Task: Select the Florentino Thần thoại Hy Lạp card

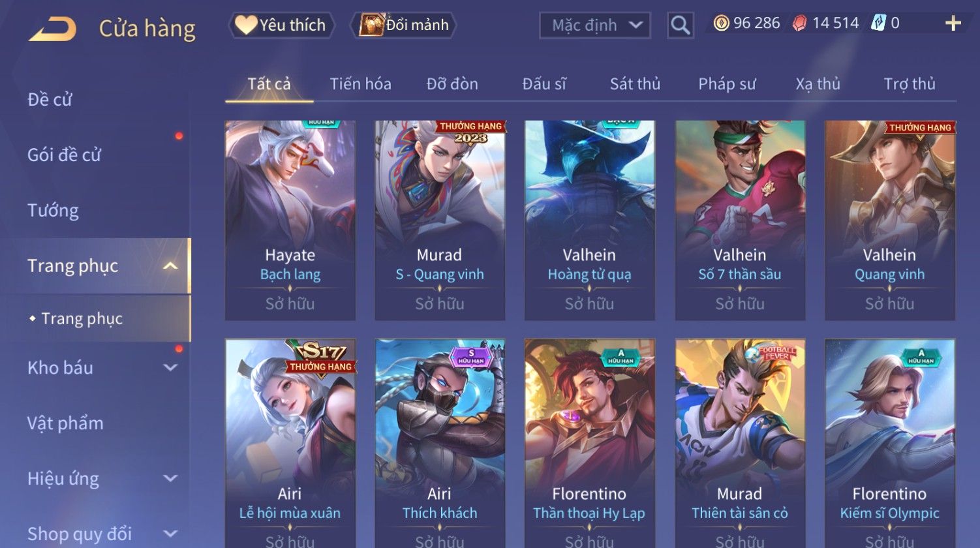Action: click(x=589, y=443)
